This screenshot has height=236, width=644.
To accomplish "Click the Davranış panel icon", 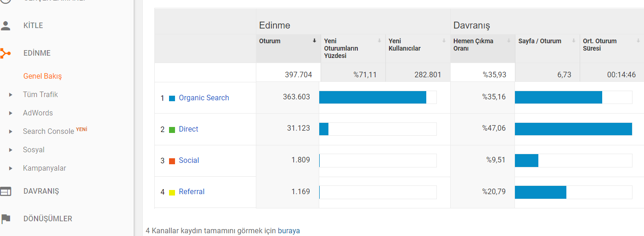I will coord(6,191).
